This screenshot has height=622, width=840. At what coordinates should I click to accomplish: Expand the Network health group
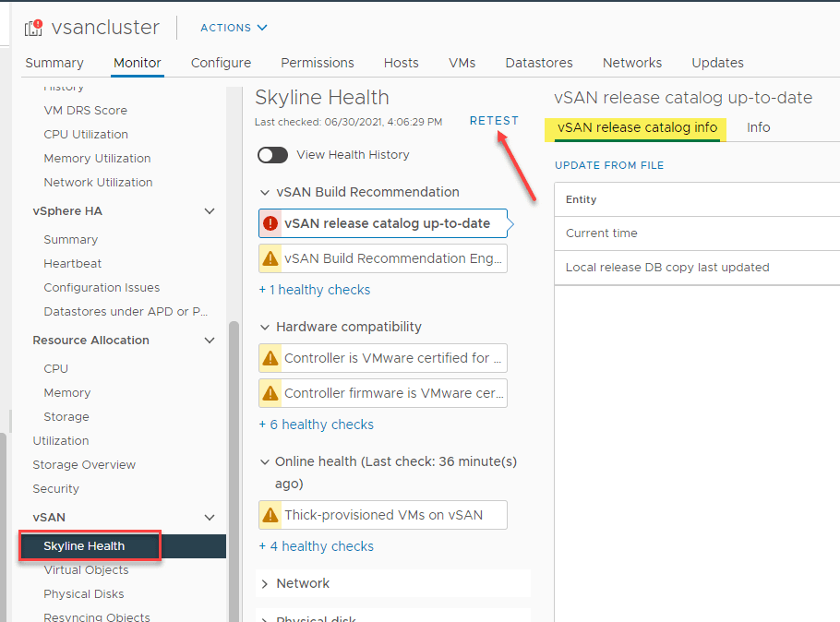265,584
